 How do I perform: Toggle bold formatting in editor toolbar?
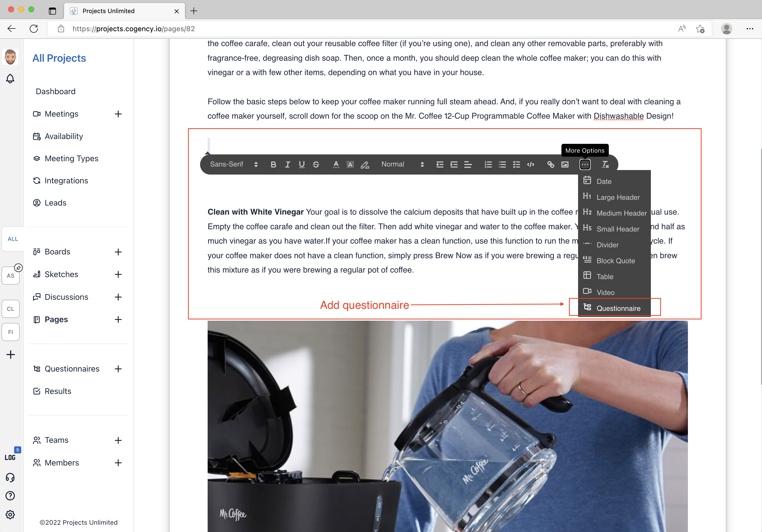[x=273, y=164]
